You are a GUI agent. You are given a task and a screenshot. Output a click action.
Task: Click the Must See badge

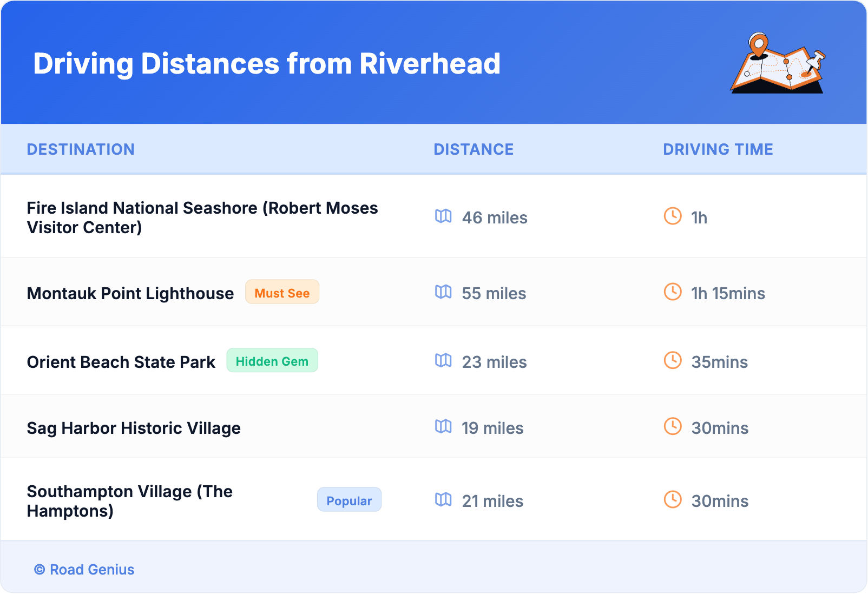click(282, 292)
